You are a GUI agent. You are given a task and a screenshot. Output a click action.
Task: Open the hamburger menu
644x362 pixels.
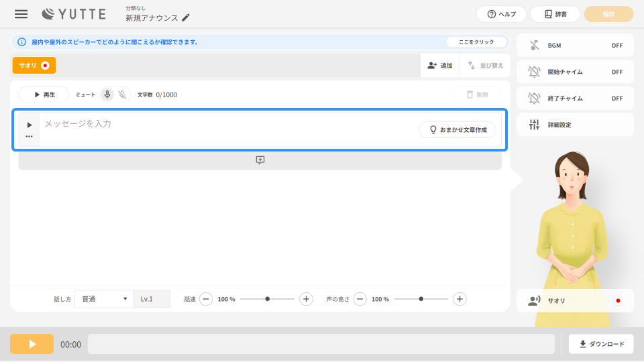[x=21, y=14]
